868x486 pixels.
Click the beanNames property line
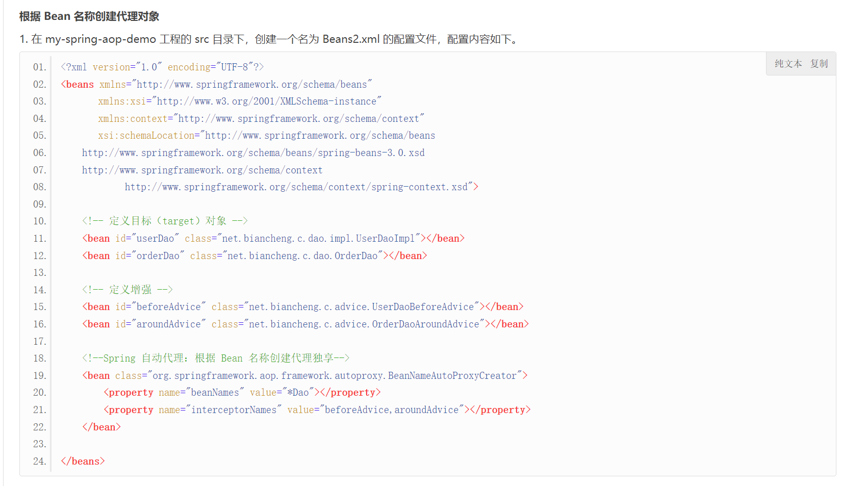pos(242,393)
